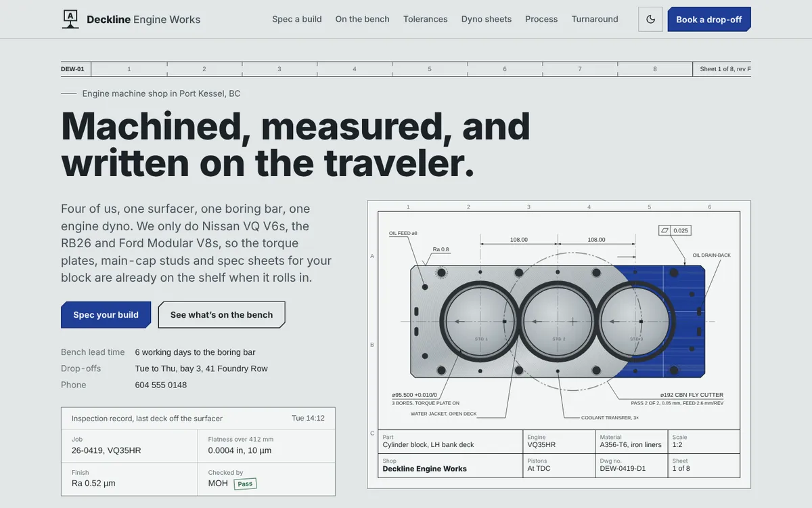Image resolution: width=812 pixels, height=508 pixels.
Task: Click the ⌀95.500 +0.010/0 bore dimension
Action: point(414,395)
